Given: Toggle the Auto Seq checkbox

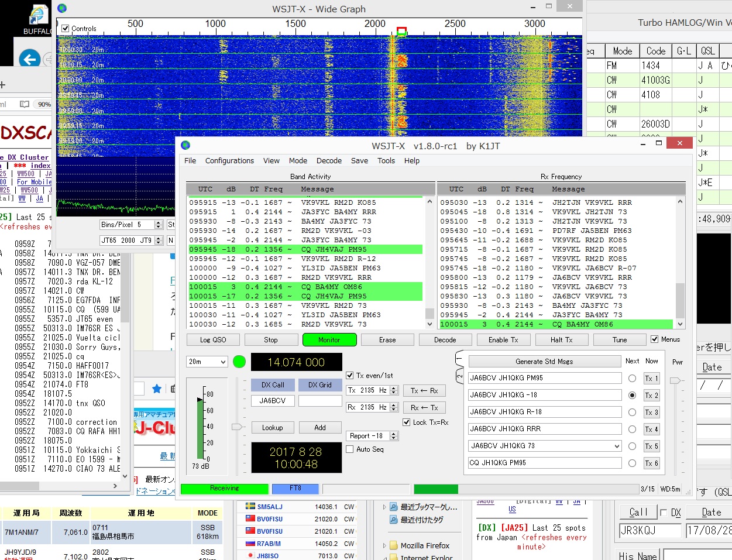Looking at the screenshot, I should (350, 449).
